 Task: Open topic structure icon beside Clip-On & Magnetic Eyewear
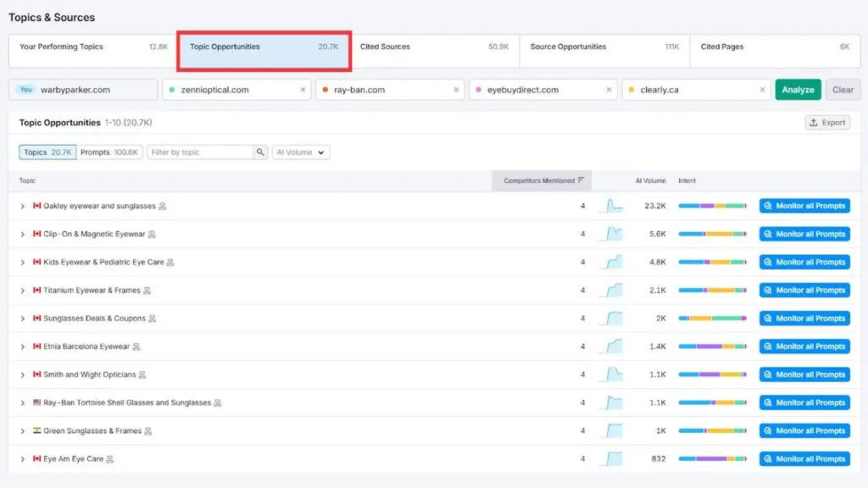tap(152, 235)
